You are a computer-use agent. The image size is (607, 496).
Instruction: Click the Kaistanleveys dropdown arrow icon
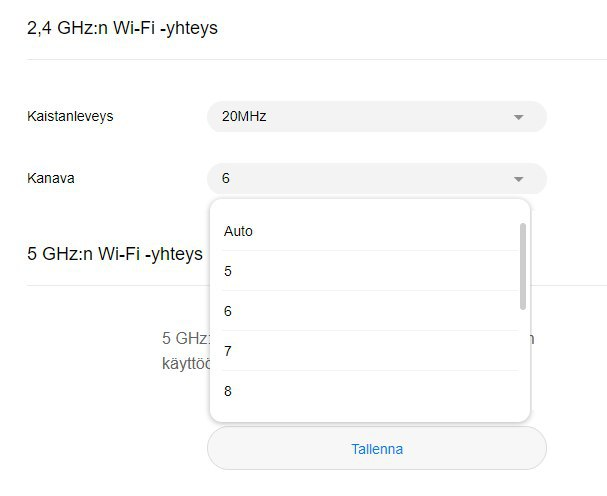518,117
